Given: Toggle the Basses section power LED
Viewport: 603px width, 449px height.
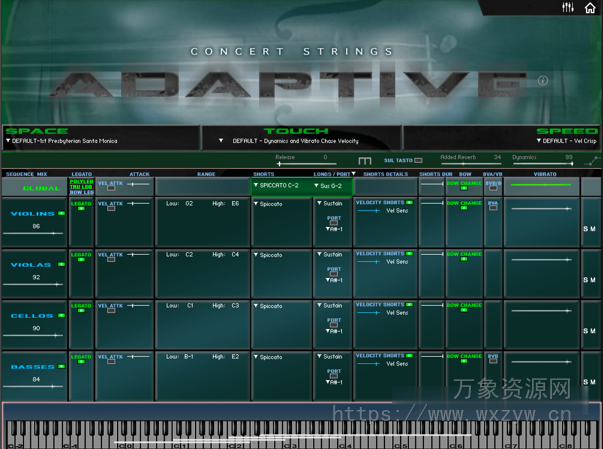Looking at the screenshot, I should [x=61, y=367].
